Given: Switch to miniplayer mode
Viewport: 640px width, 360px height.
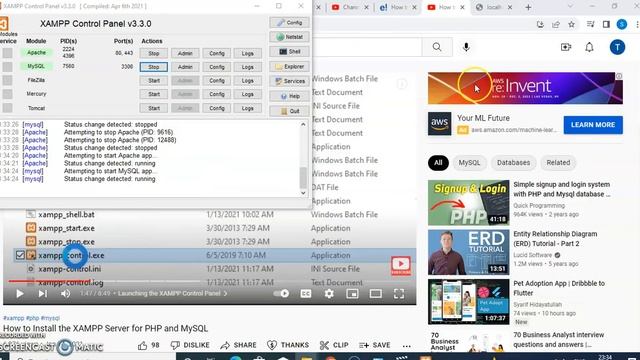Looking at the screenshot, I should tap(352, 293).
